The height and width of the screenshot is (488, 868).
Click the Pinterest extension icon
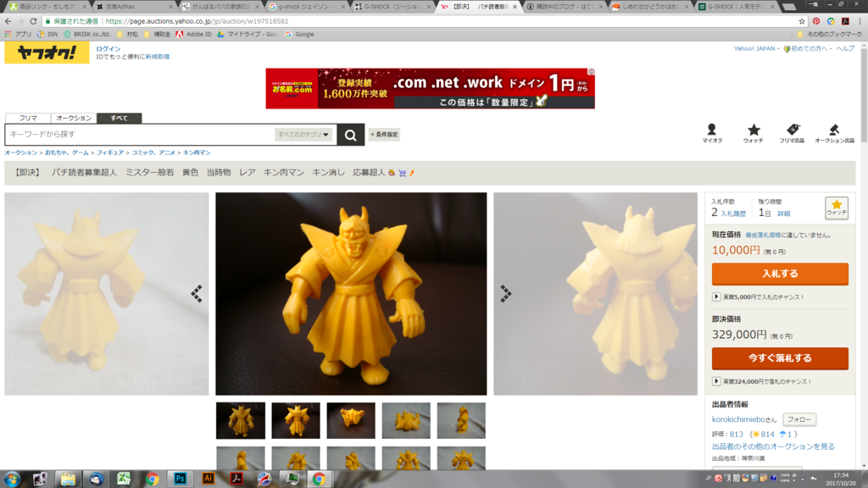pyautogui.click(x=816, y=21)
